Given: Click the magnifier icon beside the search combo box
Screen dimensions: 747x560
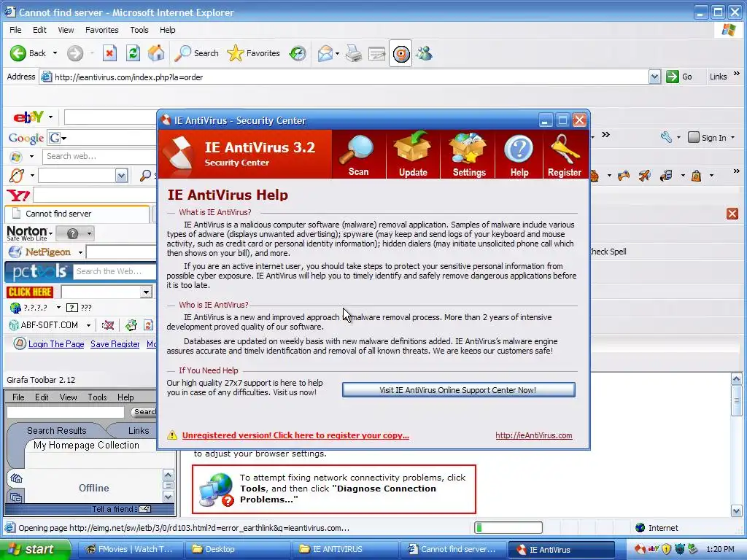Looking at the screenshot, I should [145, 176].
